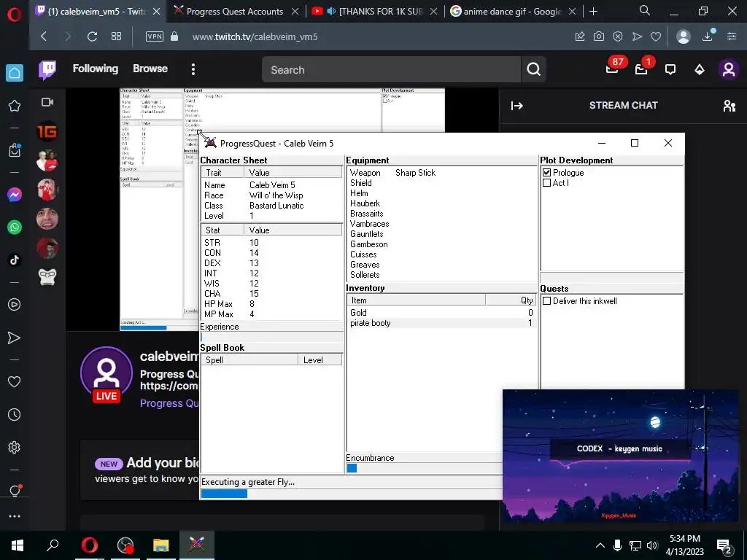Reload the Twitch page

click(93, 36)
